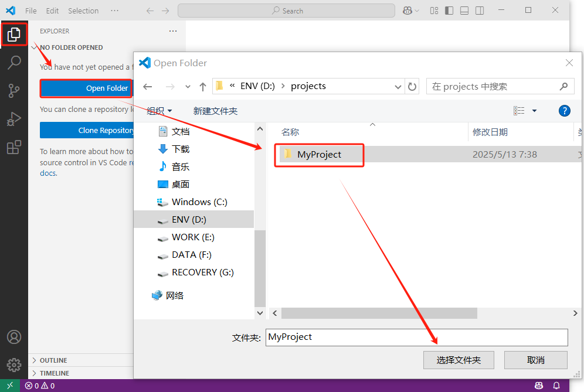Image resolution: width=584 pixels, height=392 pixels.
Task: Toggle the bottom Panel visibility
Action: tap(464, 11)
